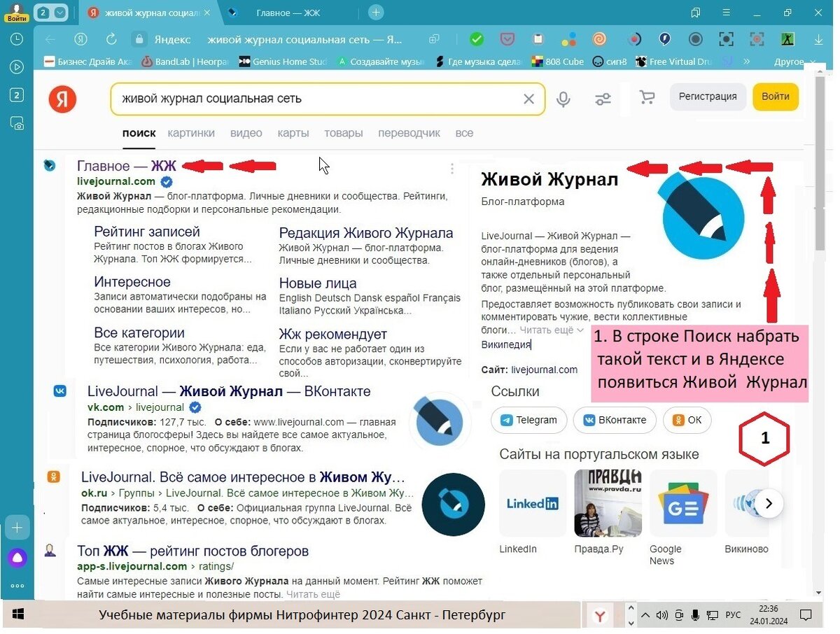Expand Читать ещё in Wikipedia description
Viewport: 840px width, 634px height.
552,330
